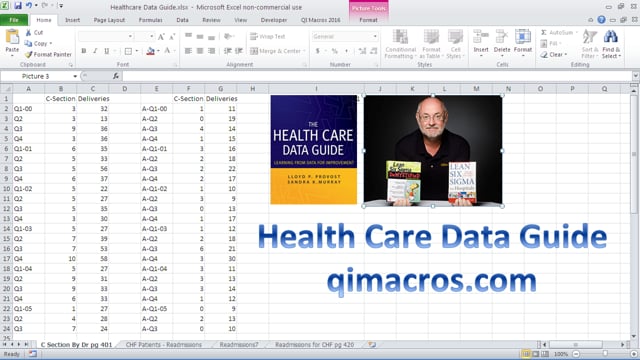The image size is (640, 360).
Task: Click the vertical scrollbar down arrow
Action: tap(633, 337)
